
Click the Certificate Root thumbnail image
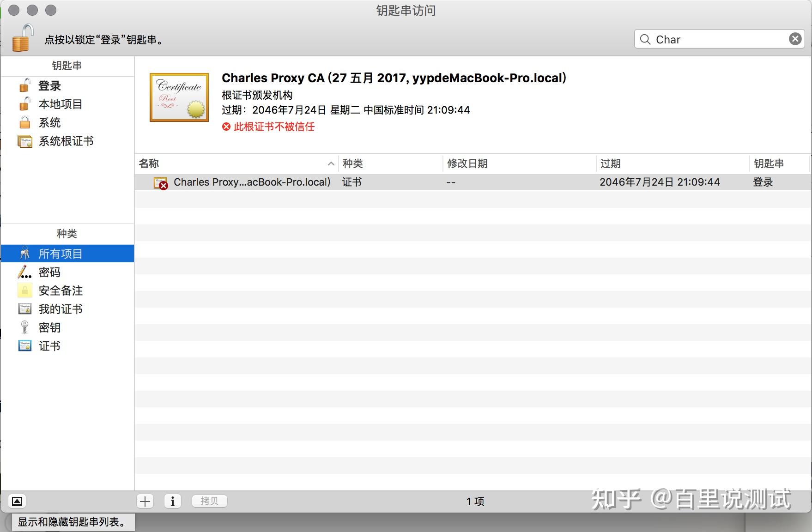click(179, 97)
